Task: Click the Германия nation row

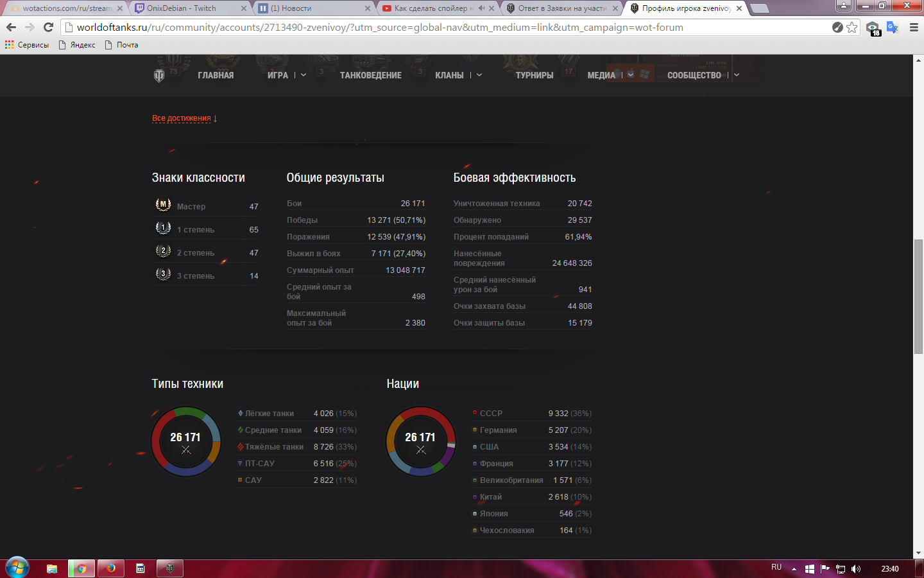Action: coord(532,430)
